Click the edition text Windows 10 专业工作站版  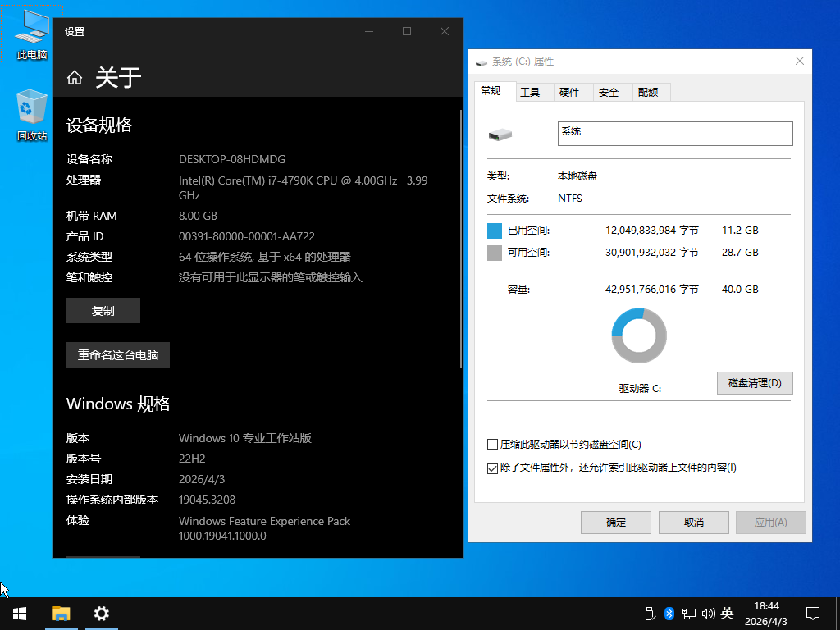tap(244, 438)
